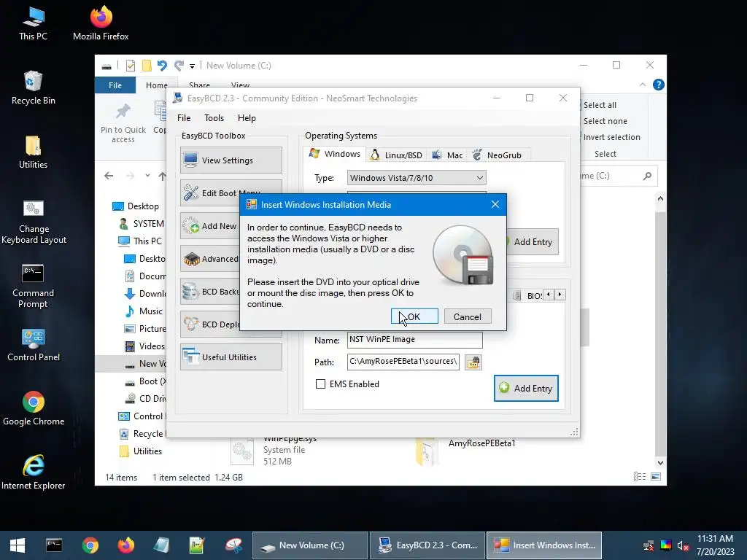This screenshot has height=560, width=747.
Task: Click Explorer search magnifier icon
Action: click(x=647, y=176)
